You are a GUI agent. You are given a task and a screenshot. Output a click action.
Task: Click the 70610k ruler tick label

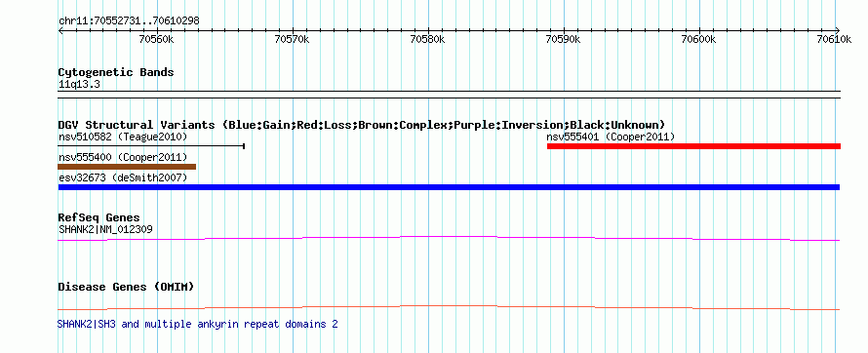point(834,39)
